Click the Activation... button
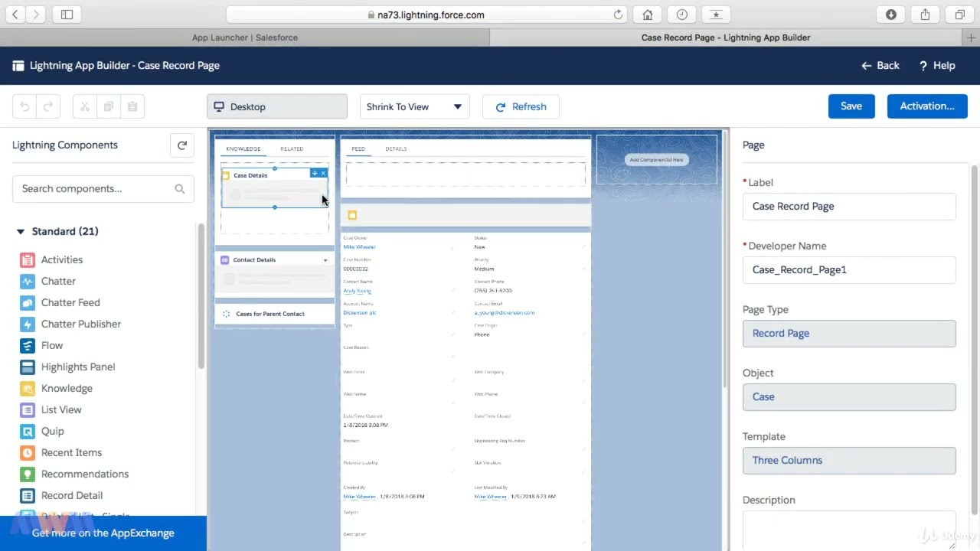This screenshot has height=551, width=980. click(x=927, y=106)
